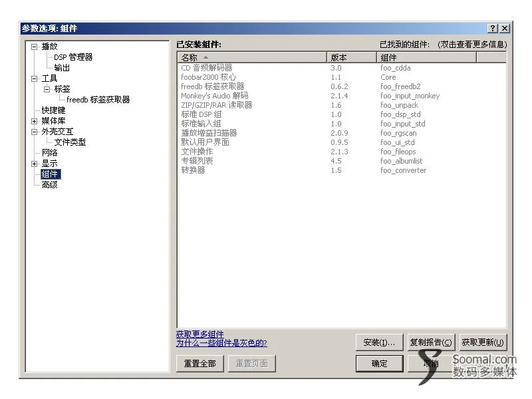Click the 重置页面 button
The height and width of the screenshot is (399, 532).
(x=252, y=364)
